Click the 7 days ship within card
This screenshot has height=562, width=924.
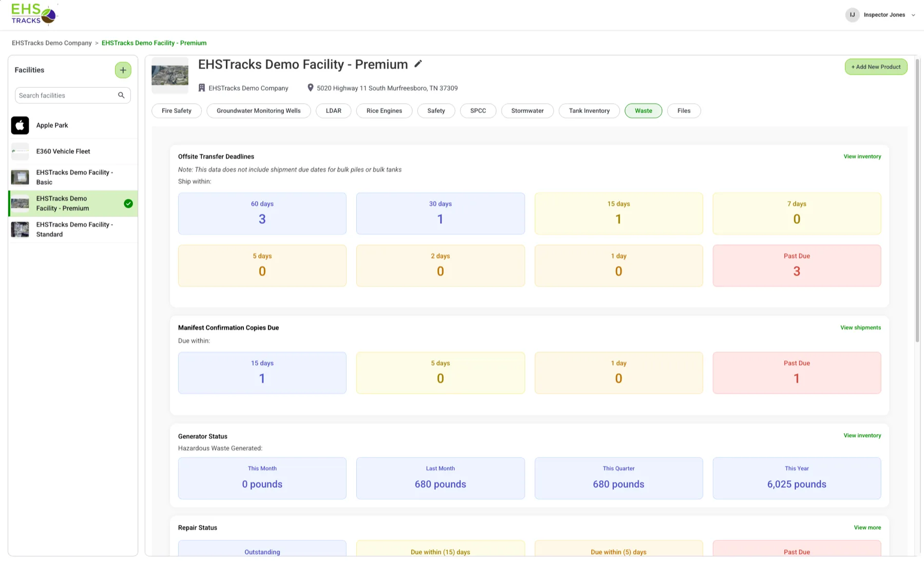click(797, 214)
